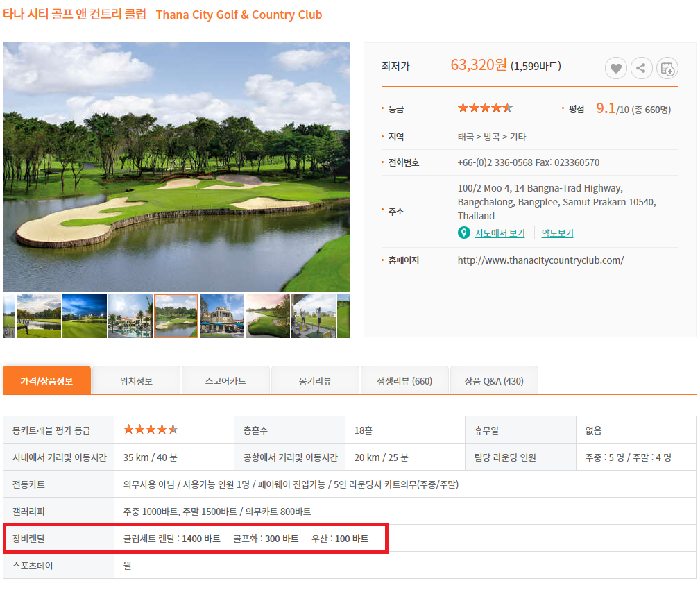Click the 휴무일 value 없음
This screenshot has width=700, height=590.
point(593,430)
